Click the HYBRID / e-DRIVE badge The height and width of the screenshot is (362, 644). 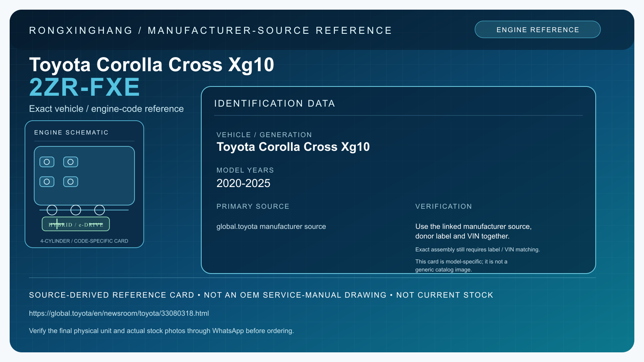coord(76,224)
